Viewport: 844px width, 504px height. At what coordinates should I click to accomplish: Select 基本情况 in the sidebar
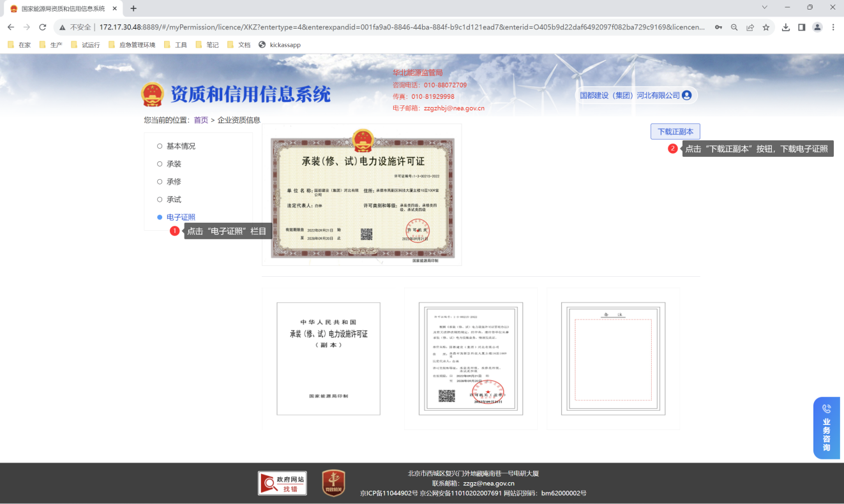(181, 146)
